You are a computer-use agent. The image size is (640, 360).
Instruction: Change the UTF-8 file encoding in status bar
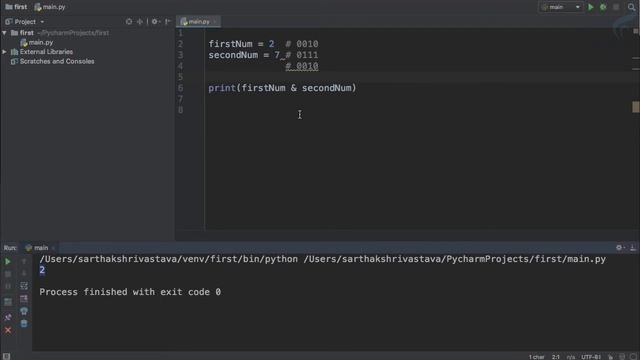pos(591,357)
